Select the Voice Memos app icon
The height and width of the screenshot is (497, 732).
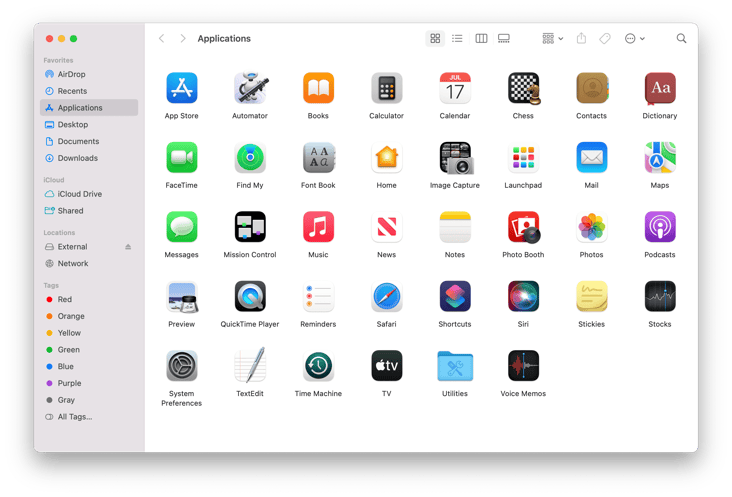523,366
